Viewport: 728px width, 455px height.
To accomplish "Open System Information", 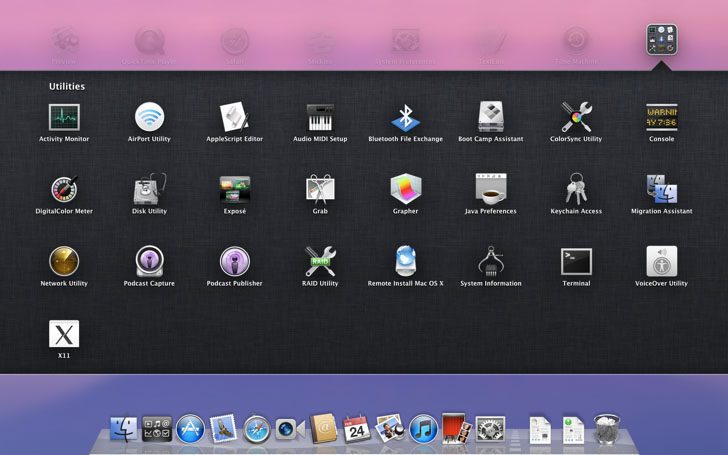I will pos(491,261).
